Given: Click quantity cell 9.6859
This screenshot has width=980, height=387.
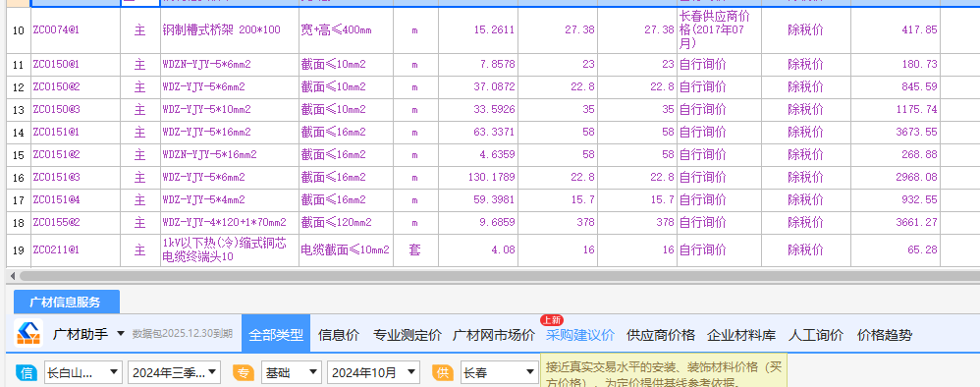Looking at the screenshot, I should coord(478,223).
